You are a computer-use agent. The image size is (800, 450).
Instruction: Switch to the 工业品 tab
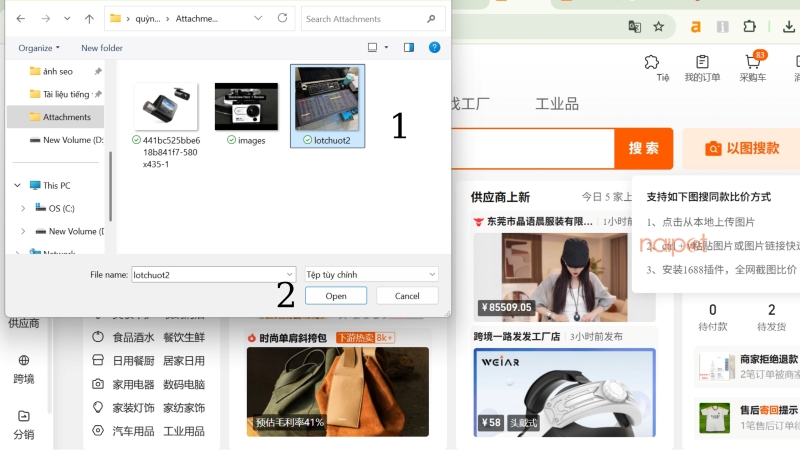pyautogui.click(x=557, y=103)
